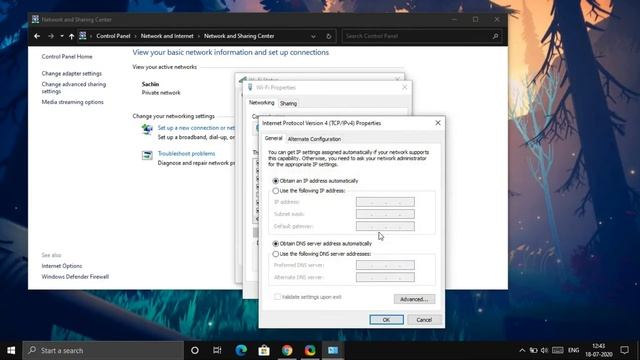Cancel the IPv4 Properties dialog
Viewport: 640px width, 360px height.
[424, 320]
